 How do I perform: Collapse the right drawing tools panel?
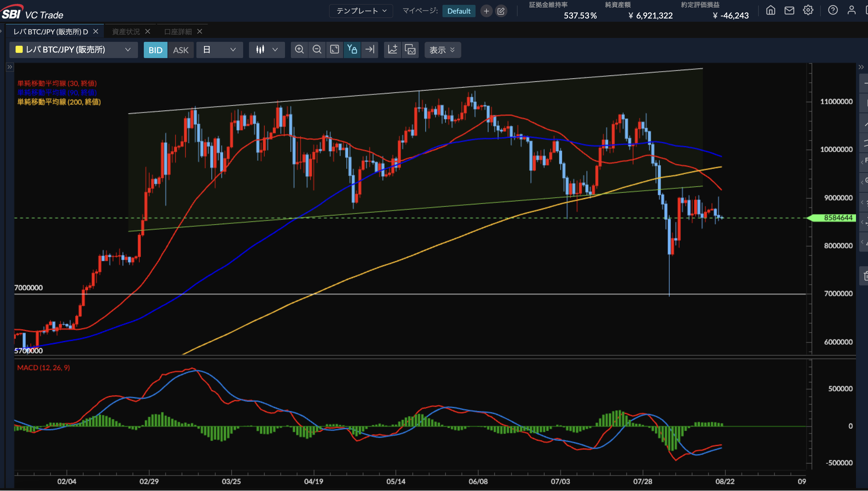861,67
